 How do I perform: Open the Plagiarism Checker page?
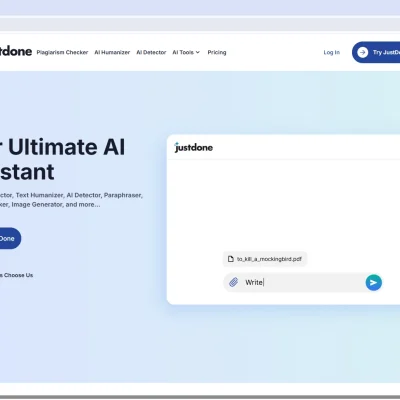(x=62, y=52)
